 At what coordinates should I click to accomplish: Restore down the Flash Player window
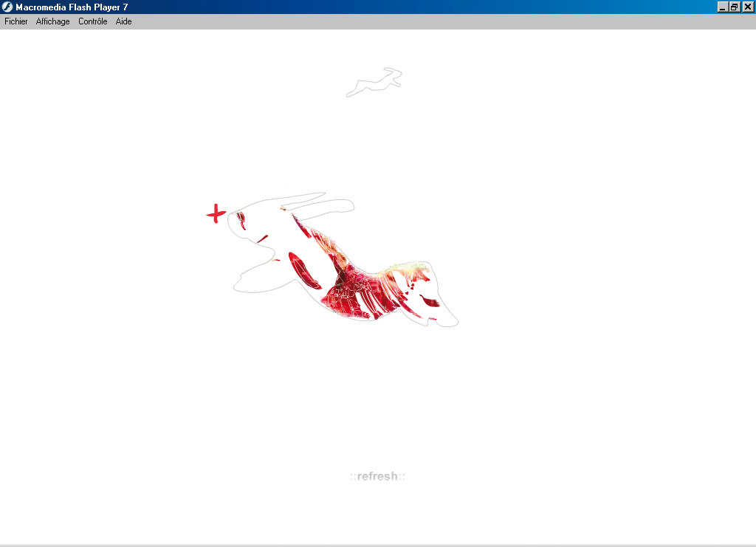tap(735, 7)
